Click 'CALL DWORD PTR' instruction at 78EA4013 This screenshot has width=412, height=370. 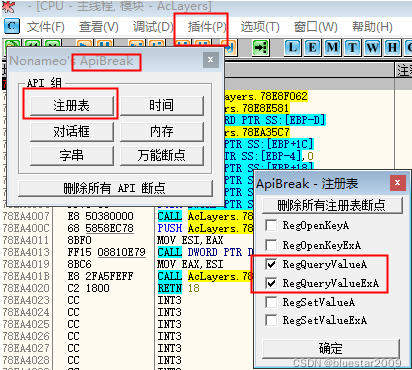pos(205,252)
